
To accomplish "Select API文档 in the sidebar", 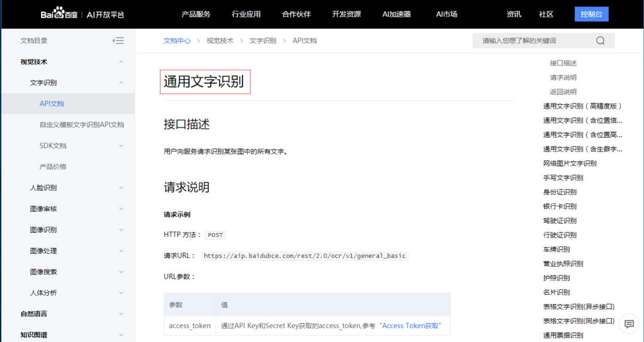I will (x=52, y=103).
